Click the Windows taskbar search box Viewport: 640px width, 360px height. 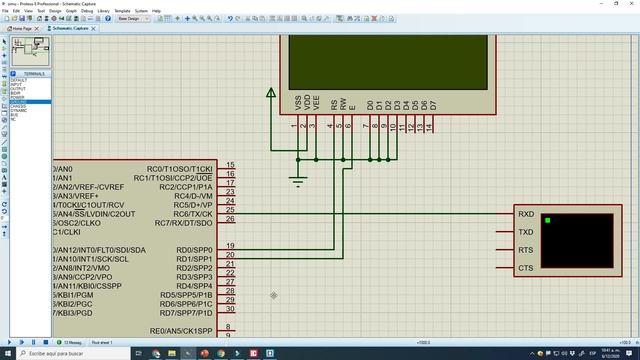pyautogui.click(x=73, y=353)
